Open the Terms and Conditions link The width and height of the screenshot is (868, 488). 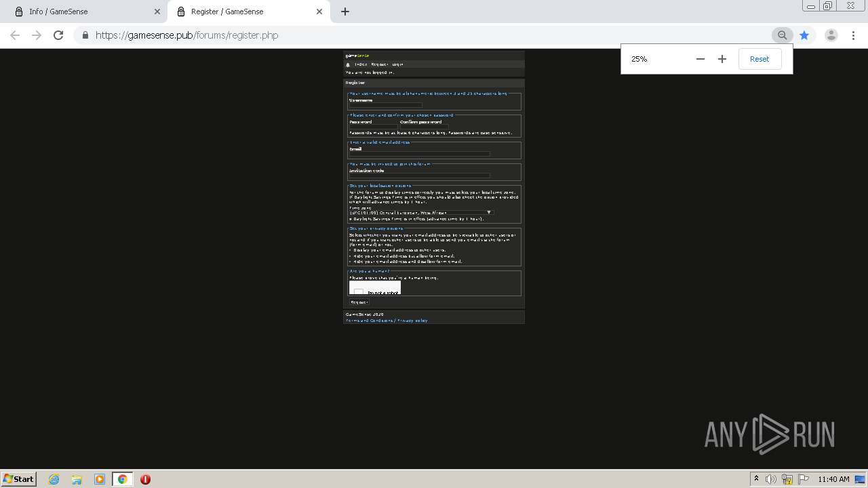[x=369, y=321]
